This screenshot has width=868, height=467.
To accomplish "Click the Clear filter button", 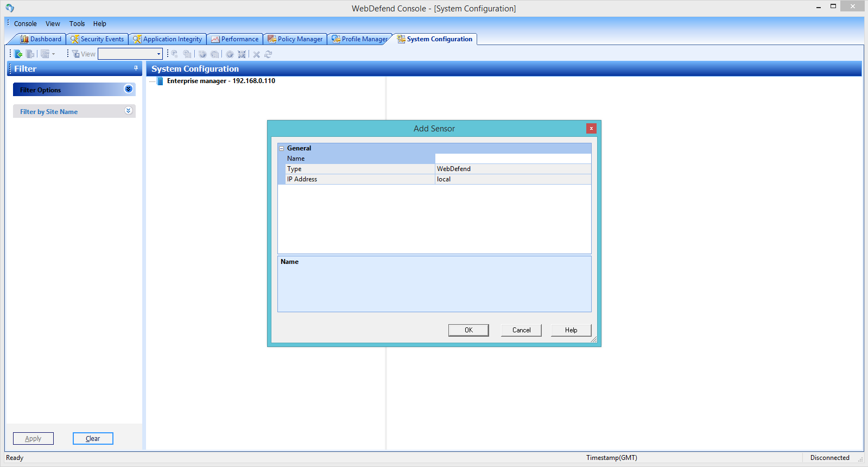I will coord(93,439).
